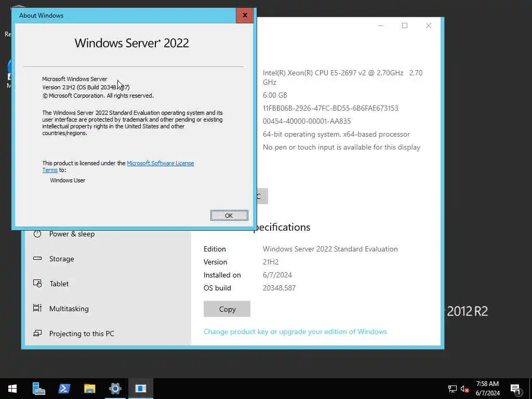Click the Device ID value 11FBB06B-2926-47FC
The image size is (532, 399).
[330, 108]
